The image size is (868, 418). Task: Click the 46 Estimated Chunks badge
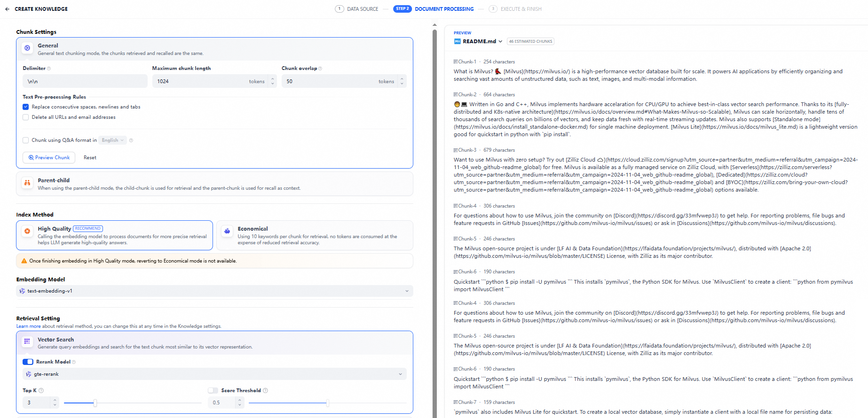[x=530, y=41]
